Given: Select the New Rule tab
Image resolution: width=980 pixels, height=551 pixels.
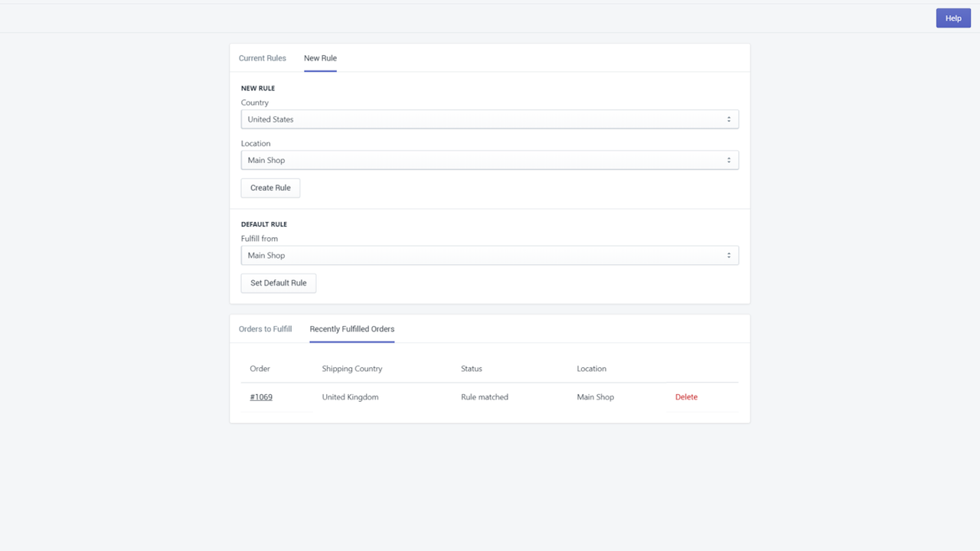Looking at the screenshot, I should (320, 57).
